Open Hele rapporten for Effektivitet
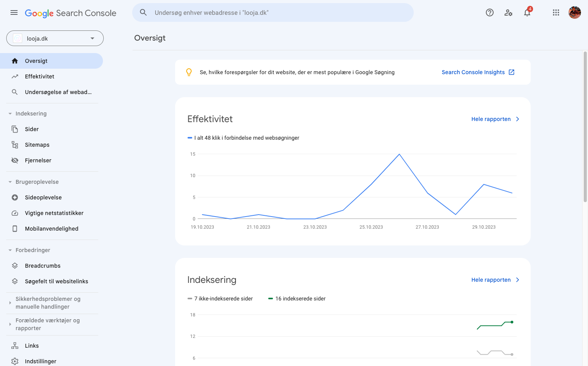This screenshot has width=588, height=366. pyautogui.click(x=495, y=119)
